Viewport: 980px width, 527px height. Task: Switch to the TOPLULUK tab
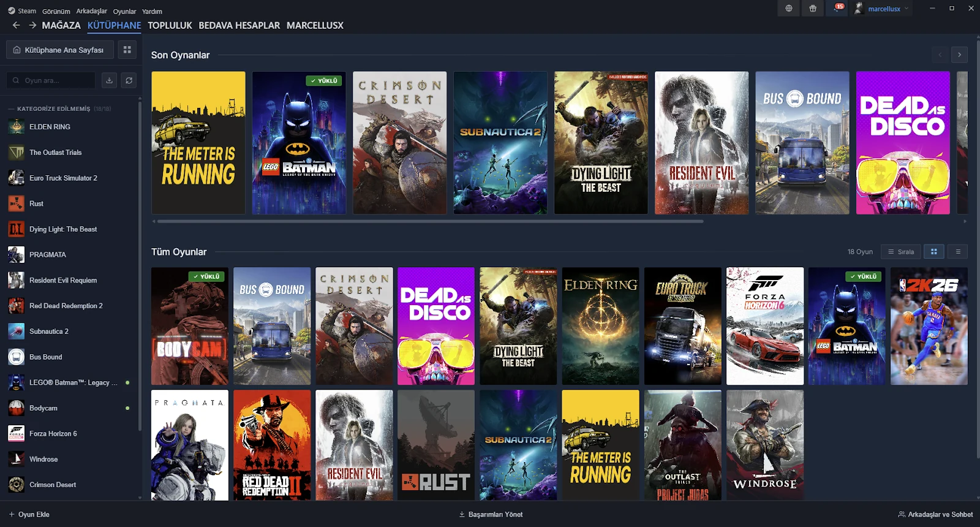click(170, 25)
